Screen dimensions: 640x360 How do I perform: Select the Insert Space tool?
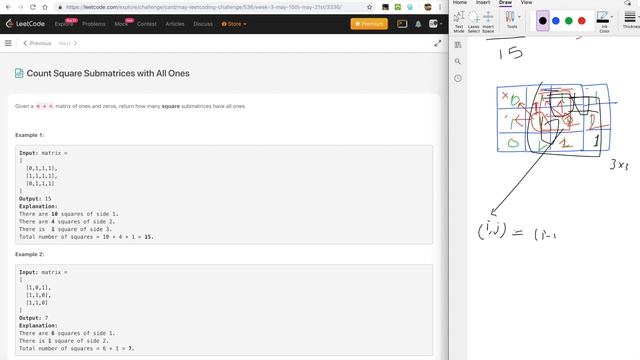488,22
